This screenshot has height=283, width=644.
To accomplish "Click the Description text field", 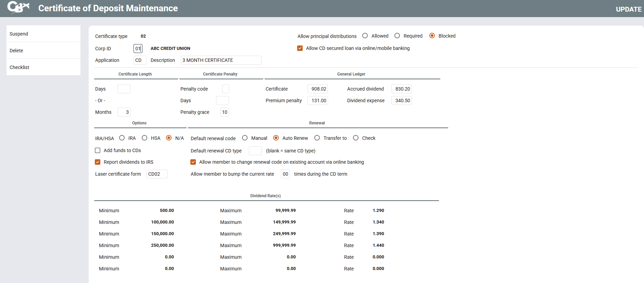I will 221,60.
